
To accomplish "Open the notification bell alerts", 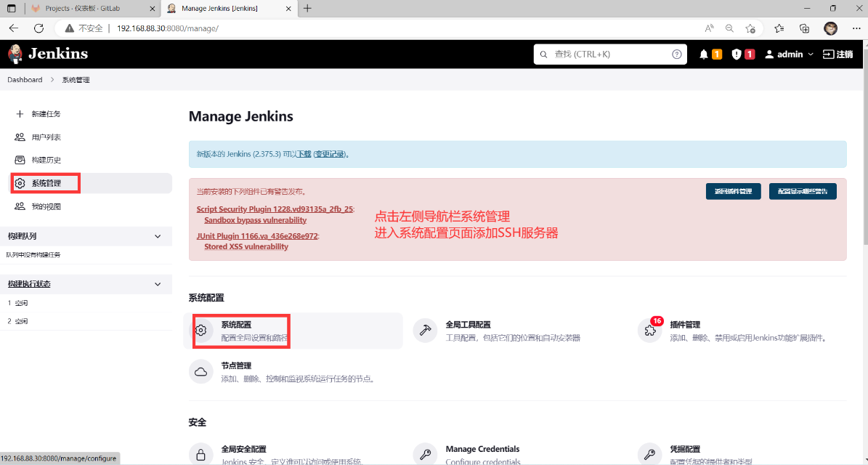I will click(x=704, y=54).
